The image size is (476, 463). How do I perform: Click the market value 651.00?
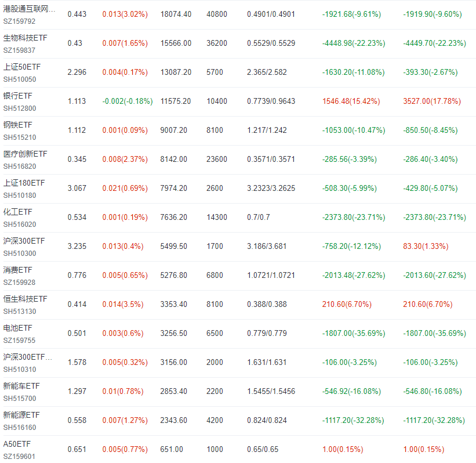[x=172, y=449]
